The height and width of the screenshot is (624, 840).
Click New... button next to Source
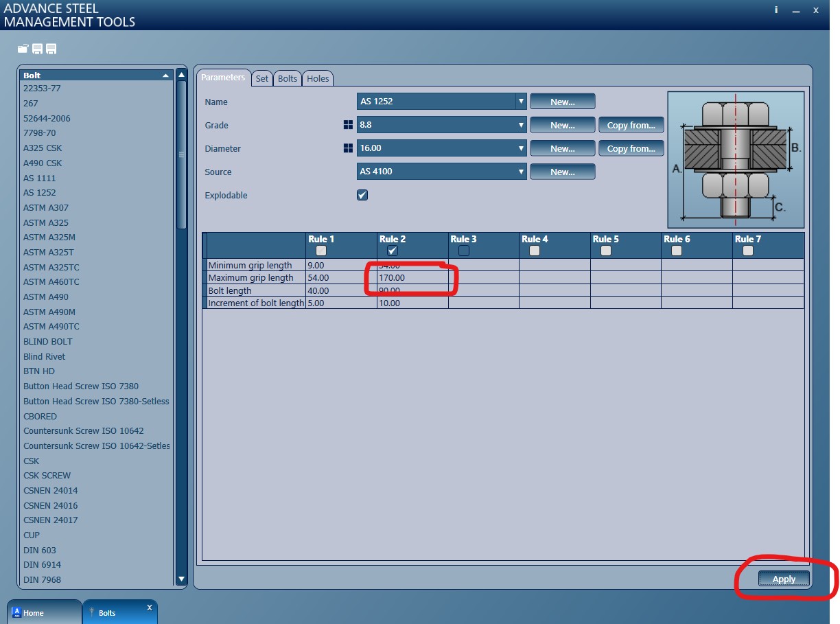click(x=563, y=172)
